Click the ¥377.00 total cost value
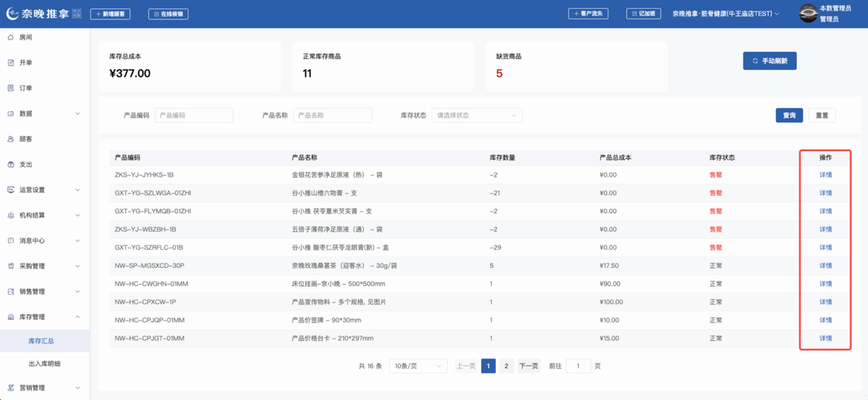The image size is (868, 400). coord(130,74)
